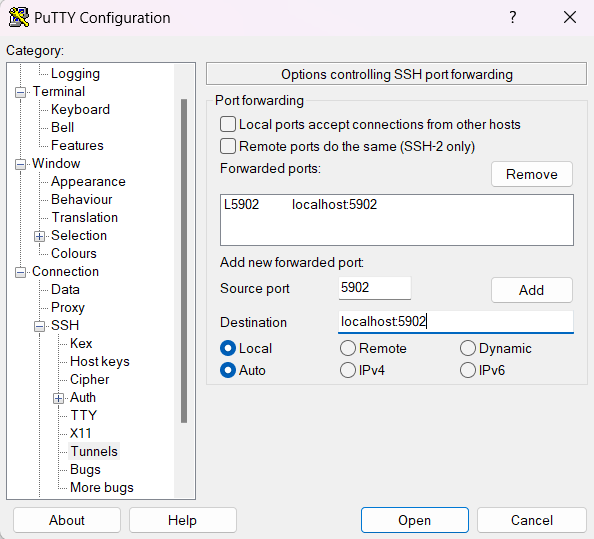Expand the Auth tree node
The height and width of the screenshot is (539, 594).
click(58, 398)
